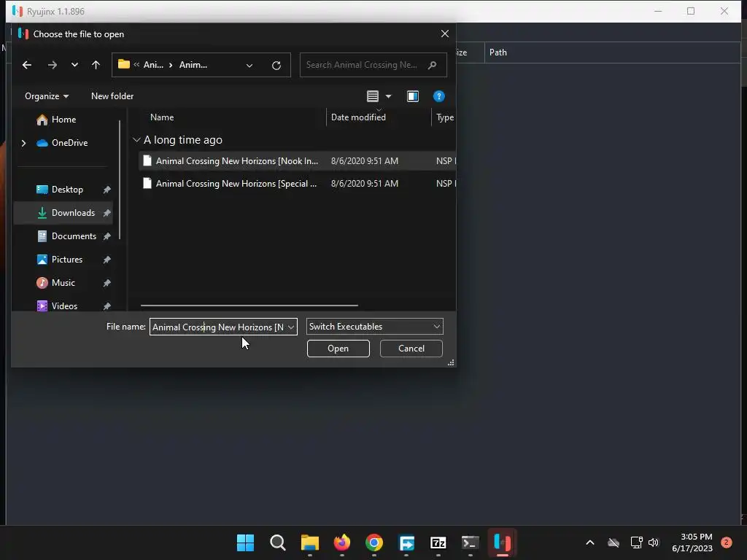Show hidden system tray icons
Screen dimensions: 747x560
pos(589,542)
